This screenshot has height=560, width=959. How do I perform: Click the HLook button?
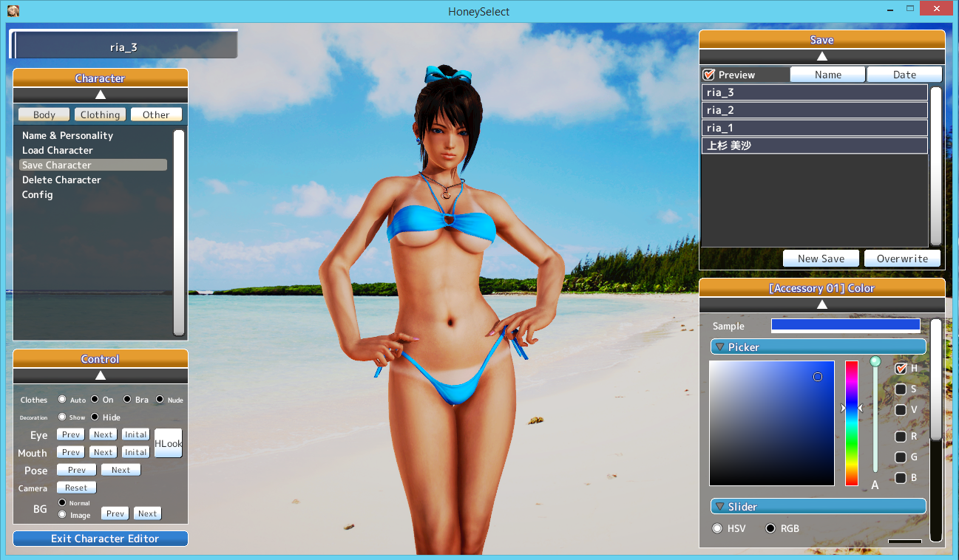[169, 443]
